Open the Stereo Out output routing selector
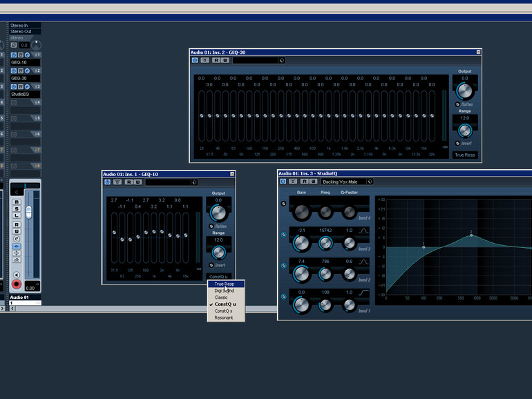Screen dimensions: 532x399 pos(25,32)
